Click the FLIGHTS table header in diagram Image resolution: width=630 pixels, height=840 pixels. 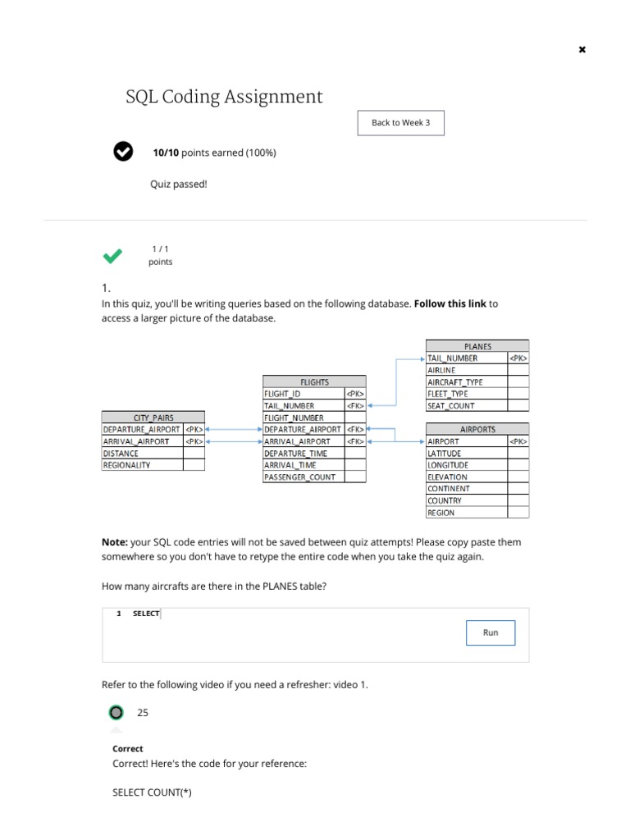coord(314,381)
